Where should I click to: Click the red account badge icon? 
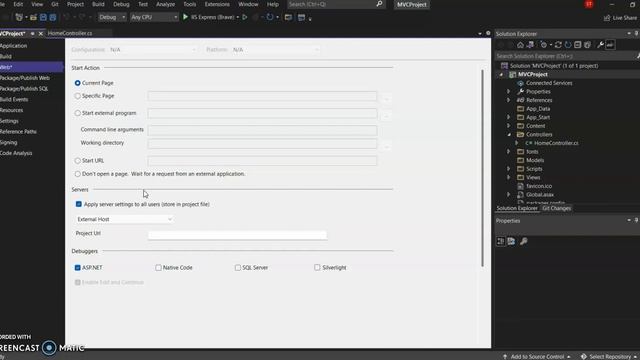tap(589, 4)
